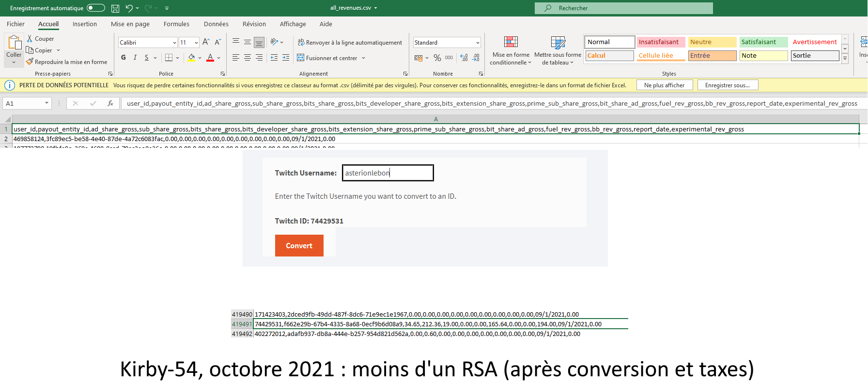Switch to the Affichage tab
The height and width of the screenshot is (384, 868).
tap(293, 24)
